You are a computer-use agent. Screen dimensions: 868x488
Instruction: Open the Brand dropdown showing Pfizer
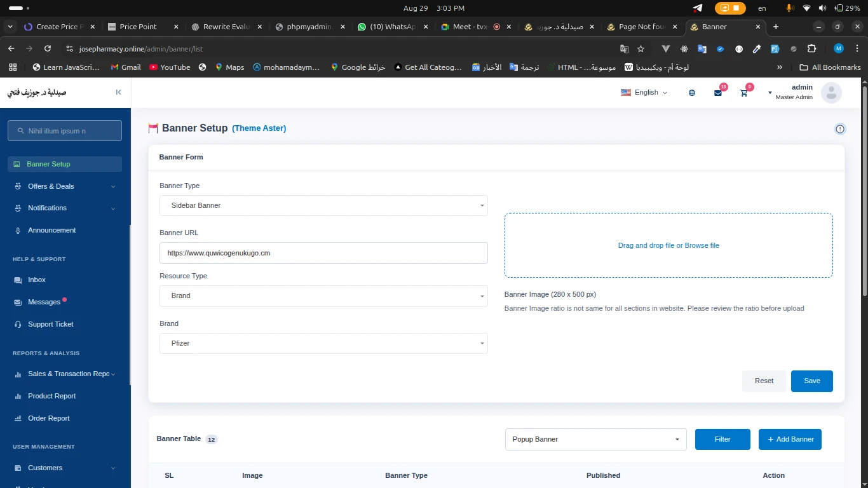tap(323, 344)
